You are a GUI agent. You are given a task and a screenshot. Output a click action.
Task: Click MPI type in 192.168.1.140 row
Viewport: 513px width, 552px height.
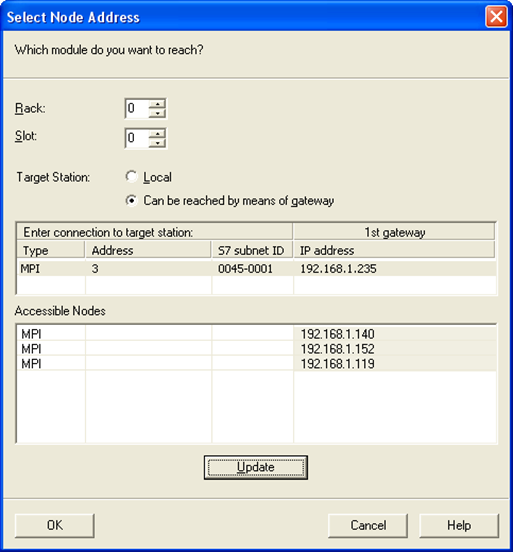51,334
